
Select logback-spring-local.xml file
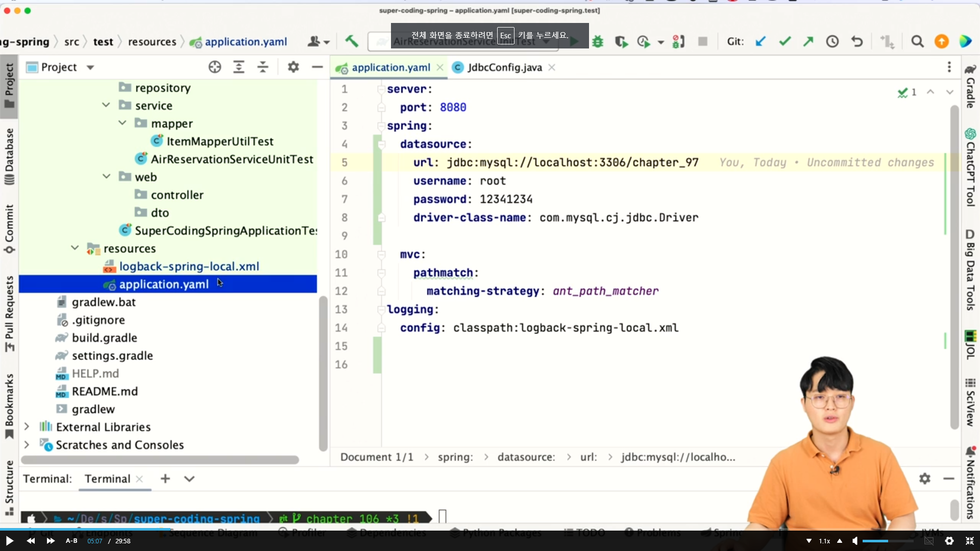[x=189, y=266]
